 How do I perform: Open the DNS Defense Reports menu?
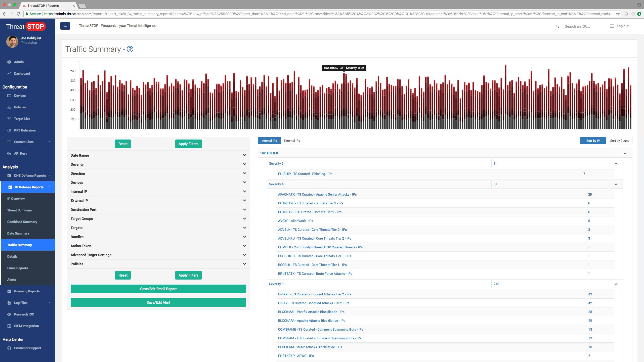click(x=30, y=175)
